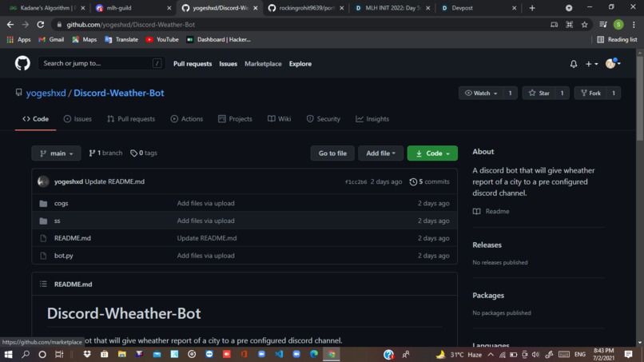Open the ss folder
The height and width of the screenshot is (362, 644).
point(57,221)
